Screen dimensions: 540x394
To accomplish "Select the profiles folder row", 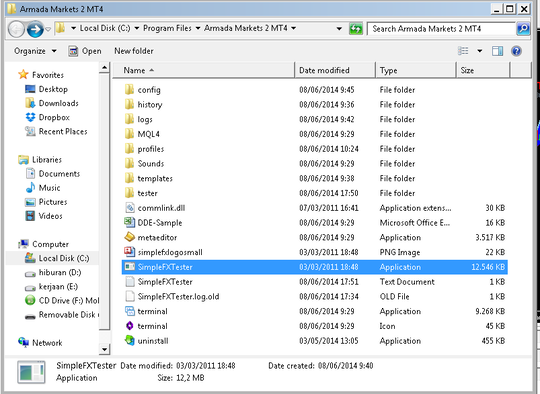I will [x=314, y=149].
